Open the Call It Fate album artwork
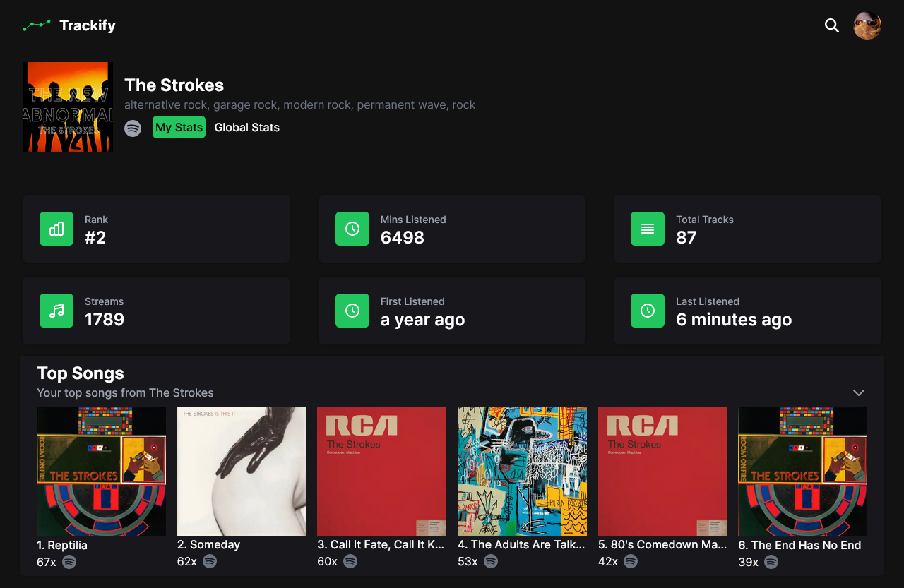Image resolution: width=904 pixels, height=588 pixels. pyautogui.click(x=381, y=471)
